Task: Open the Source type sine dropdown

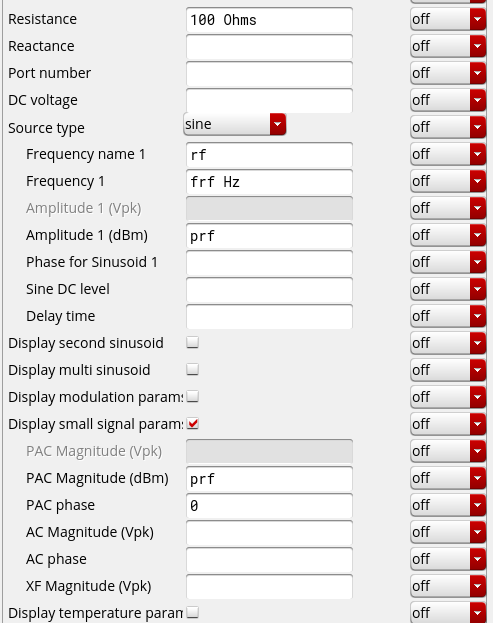Action: [235, 124]
